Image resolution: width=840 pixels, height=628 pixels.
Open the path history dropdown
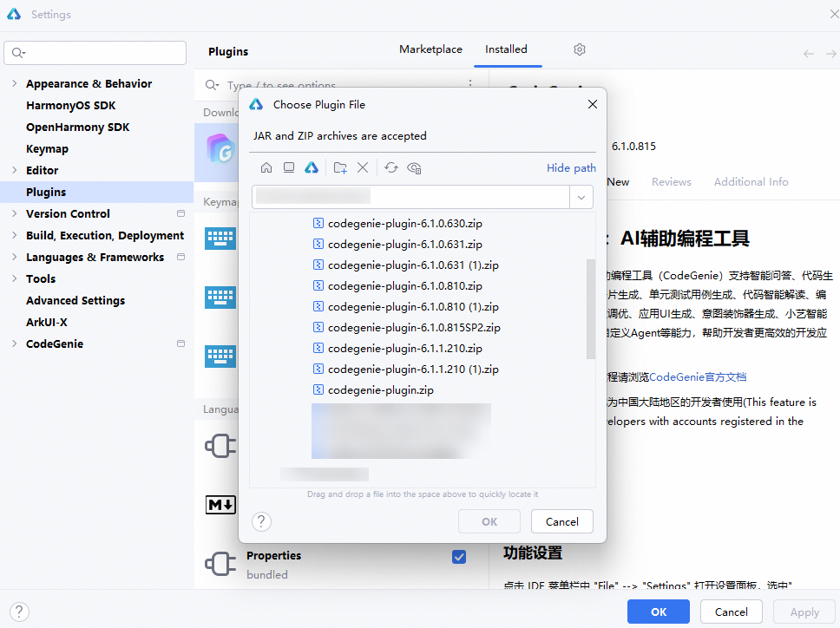pos(581,197)
